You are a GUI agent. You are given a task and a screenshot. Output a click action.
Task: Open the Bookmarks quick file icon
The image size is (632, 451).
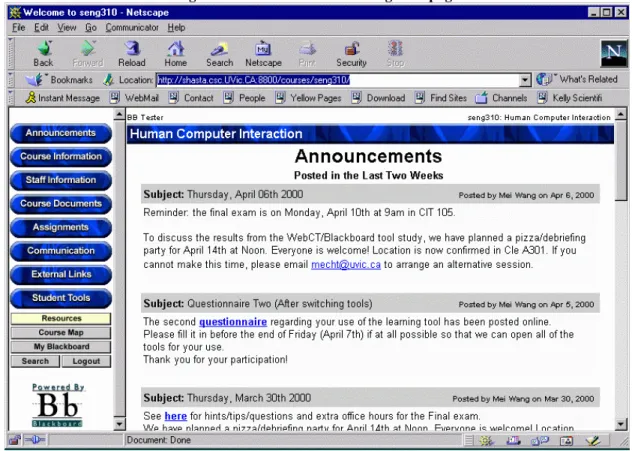coord(59,80)
